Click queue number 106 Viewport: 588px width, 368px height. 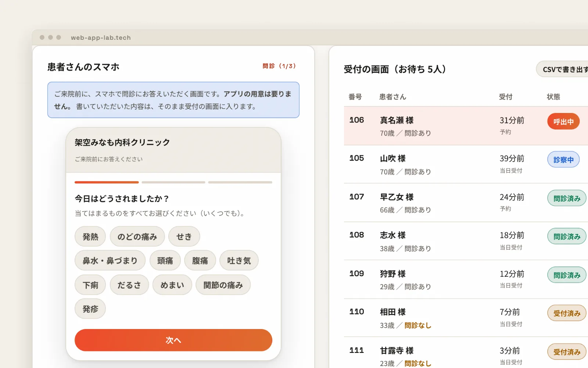point(356,120)
